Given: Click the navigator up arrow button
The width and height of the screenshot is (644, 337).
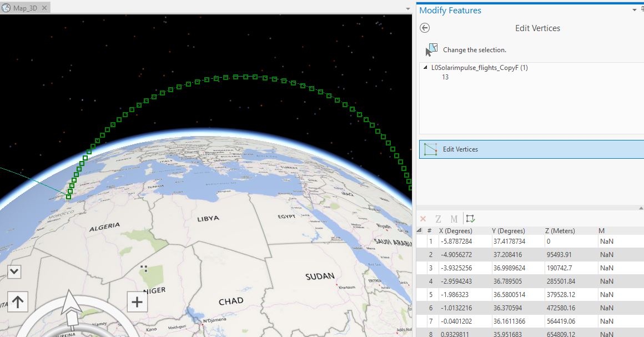Looking at the screenshot, I should (18, 302).
